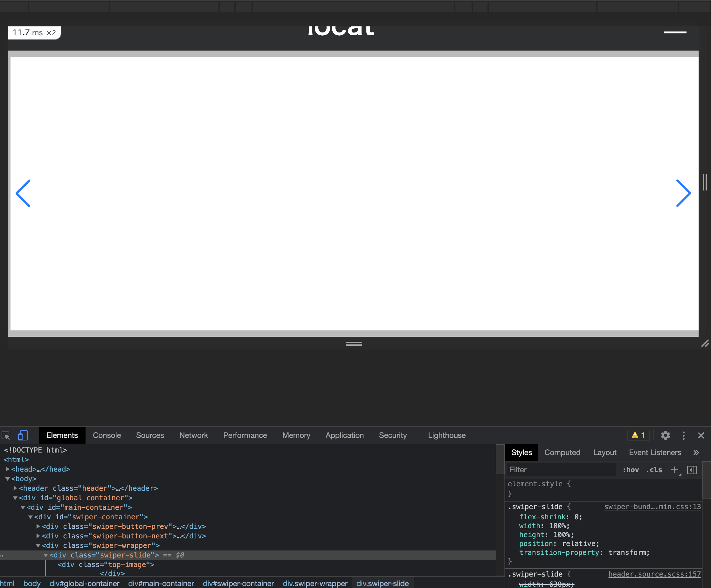
Task: Click the warning issues counter badge
Action: (x=639, y=435)
